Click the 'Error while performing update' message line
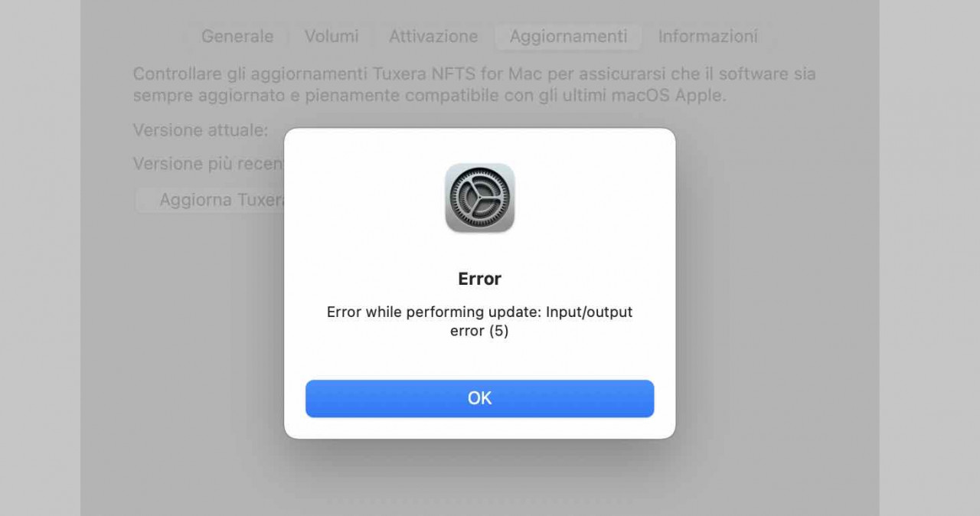This screenshot has width=980, height=516. pyautogui.click(x=479, y=312)
